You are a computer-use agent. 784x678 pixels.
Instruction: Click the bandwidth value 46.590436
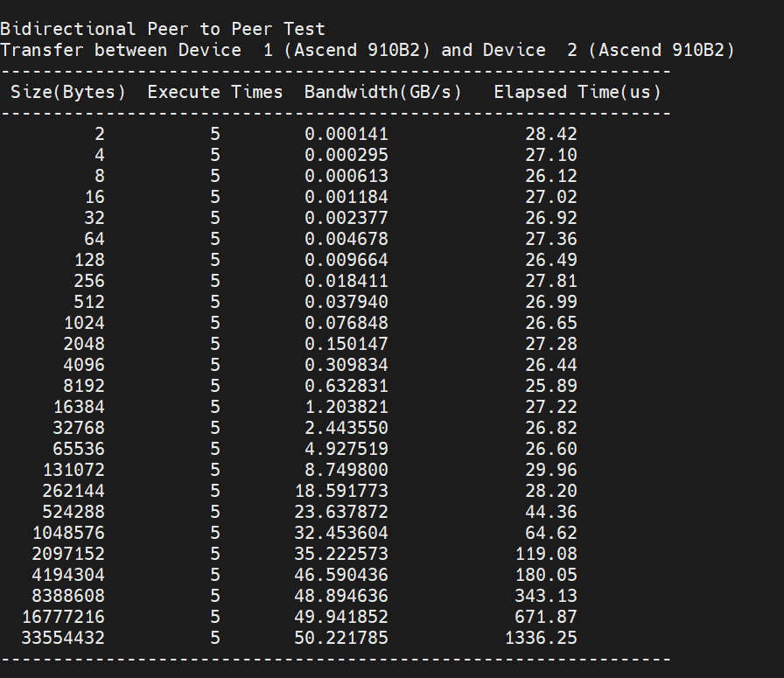tap(341, 575)
